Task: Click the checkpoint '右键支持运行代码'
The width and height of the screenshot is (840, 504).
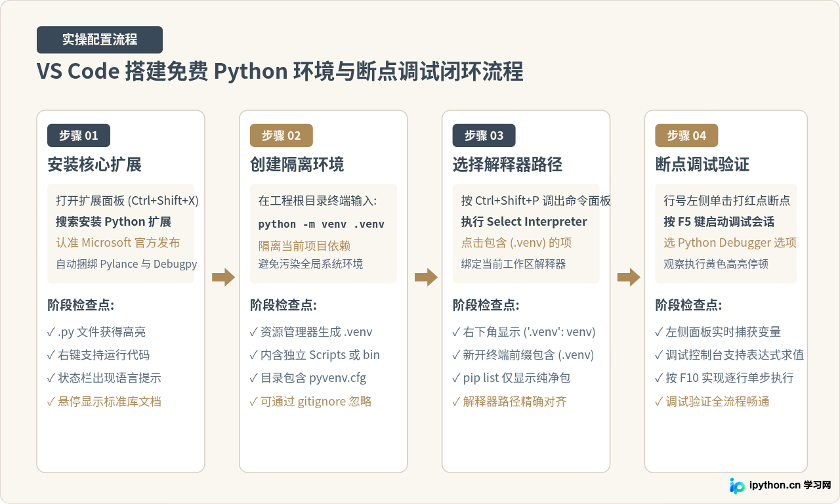Action: point(98,355)
